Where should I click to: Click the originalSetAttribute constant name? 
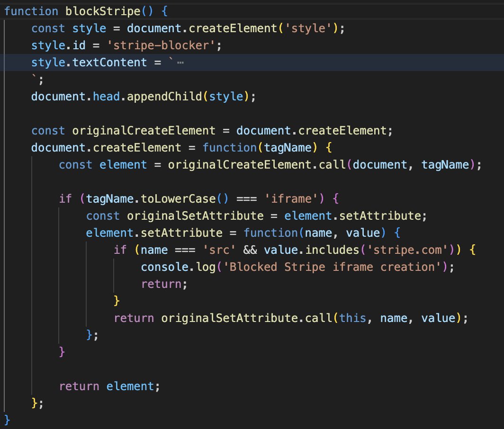click(x=195, y=215)
